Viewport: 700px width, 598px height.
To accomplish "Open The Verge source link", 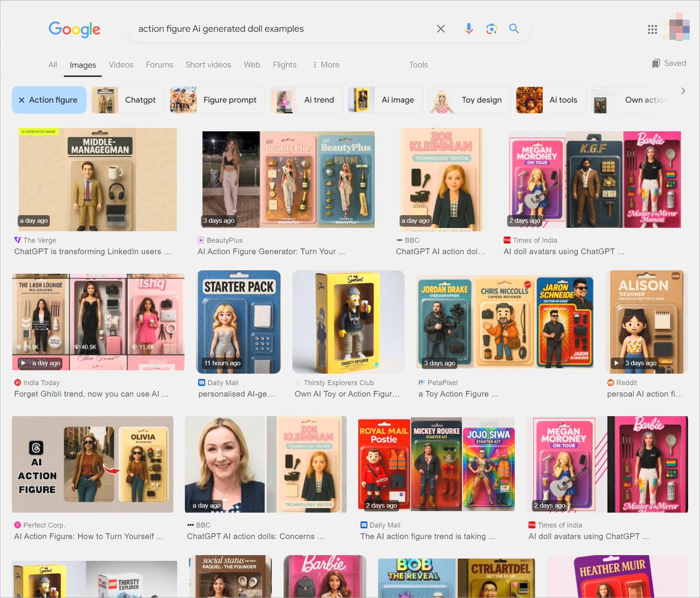I will (35, 240).
